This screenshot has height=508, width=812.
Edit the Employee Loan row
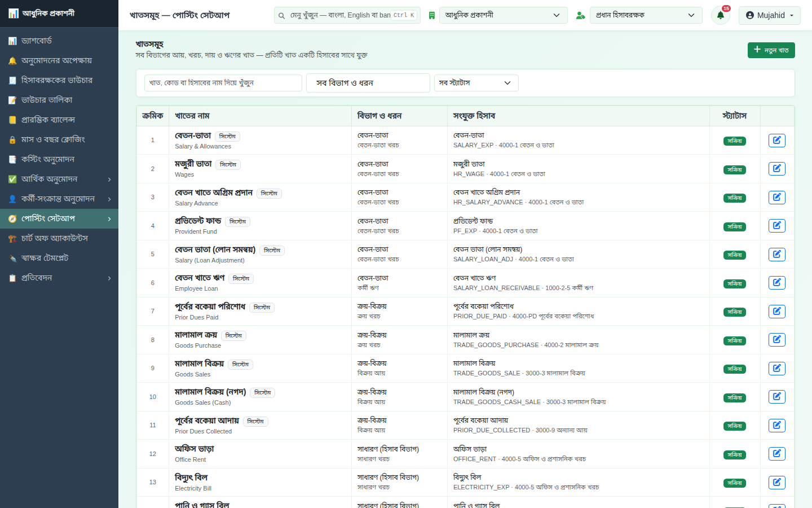[776, 283]
